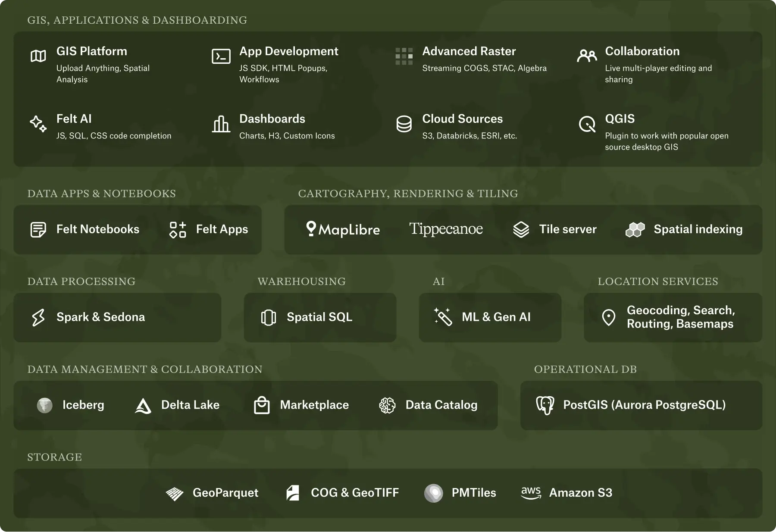The width and height of the screenshot is (776, 532).
Task: Open the Advanced Raster title
Action: tap(469, 51)
